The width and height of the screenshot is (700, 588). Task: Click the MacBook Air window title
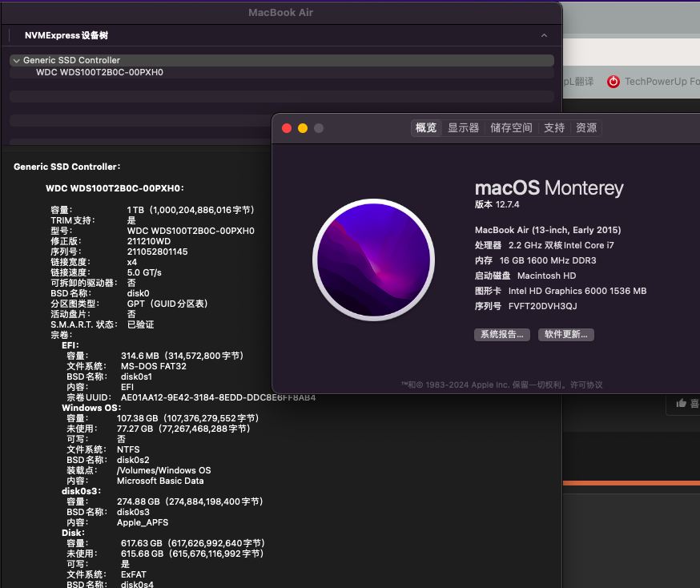[x=281, y=13]
